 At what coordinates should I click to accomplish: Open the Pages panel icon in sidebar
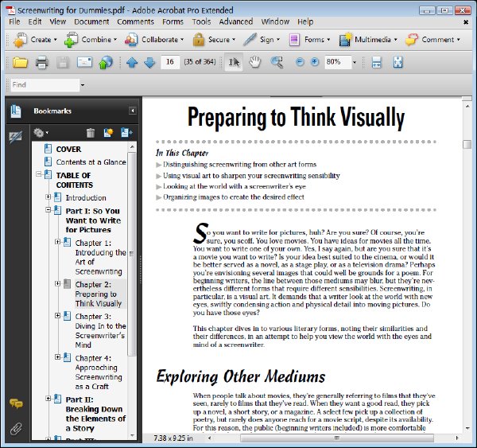tap(16, 111)
